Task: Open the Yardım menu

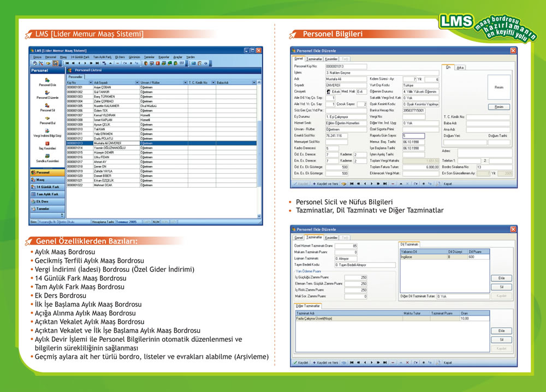Action: tap(191, 57)
